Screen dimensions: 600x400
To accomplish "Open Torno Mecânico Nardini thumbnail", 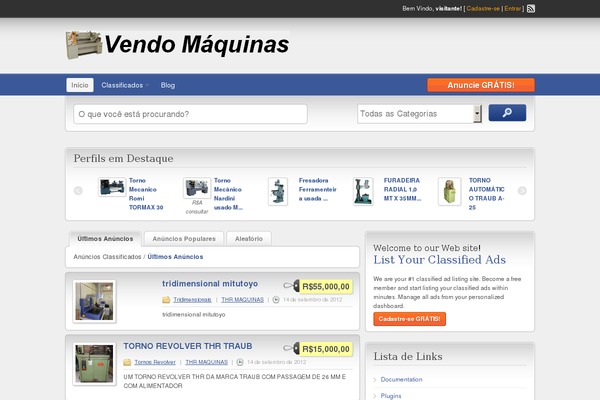I will 197,188.
